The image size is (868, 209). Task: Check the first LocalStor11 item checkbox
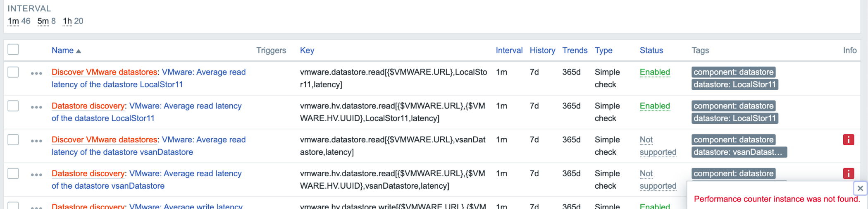(13, 72)
